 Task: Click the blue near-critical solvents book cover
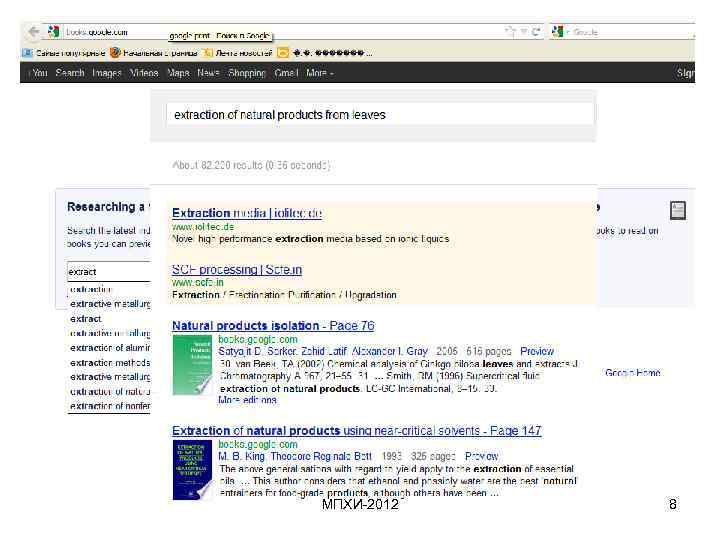coord(192,470)
